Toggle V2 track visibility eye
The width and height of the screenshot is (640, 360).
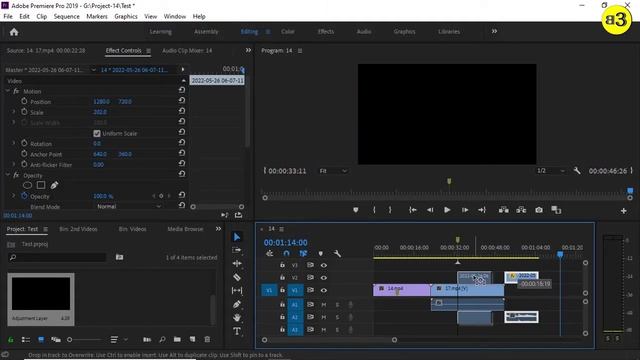click(x=324, y=278)
